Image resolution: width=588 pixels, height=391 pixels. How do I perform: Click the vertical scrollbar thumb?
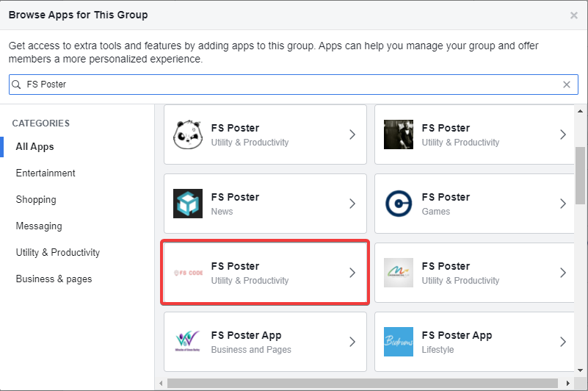[581, 176]
